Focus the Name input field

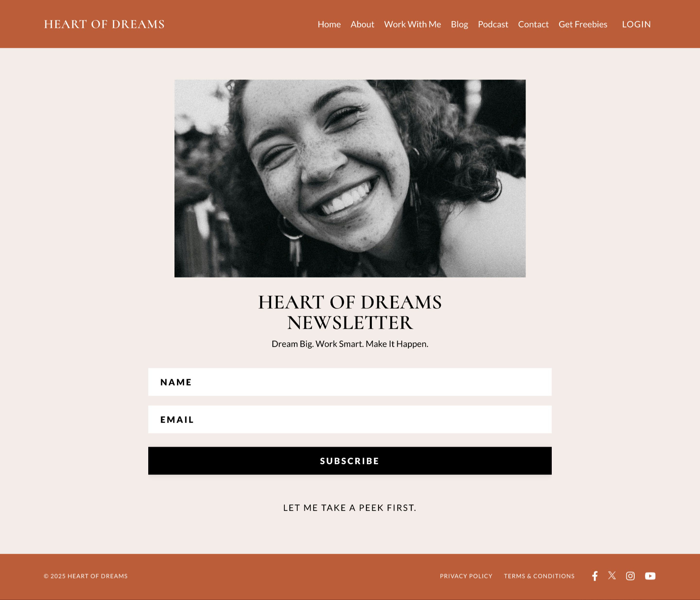tap(350, 382)
